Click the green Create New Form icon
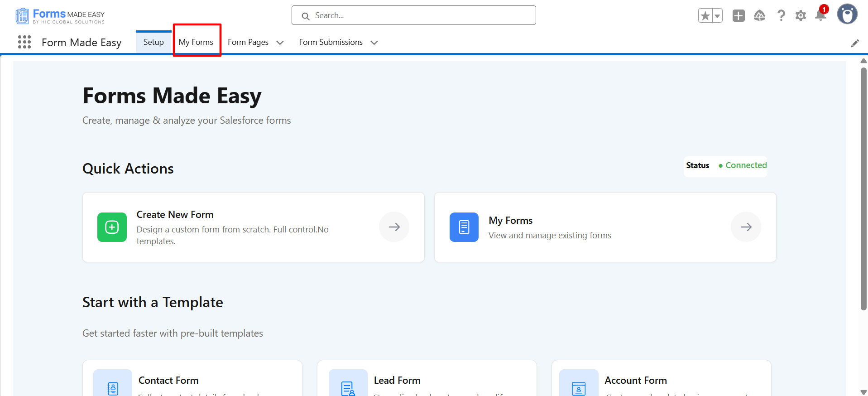 coord(112,227)
